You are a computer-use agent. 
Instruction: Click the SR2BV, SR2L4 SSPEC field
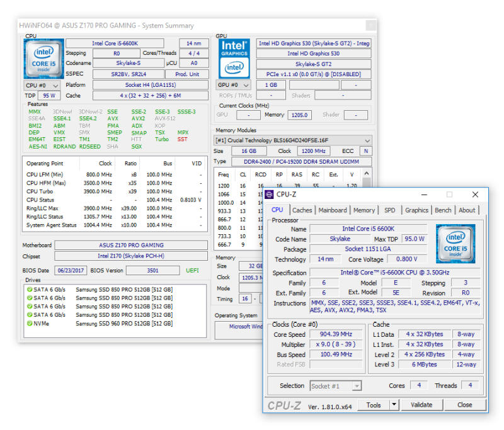[x=129, y=74]
